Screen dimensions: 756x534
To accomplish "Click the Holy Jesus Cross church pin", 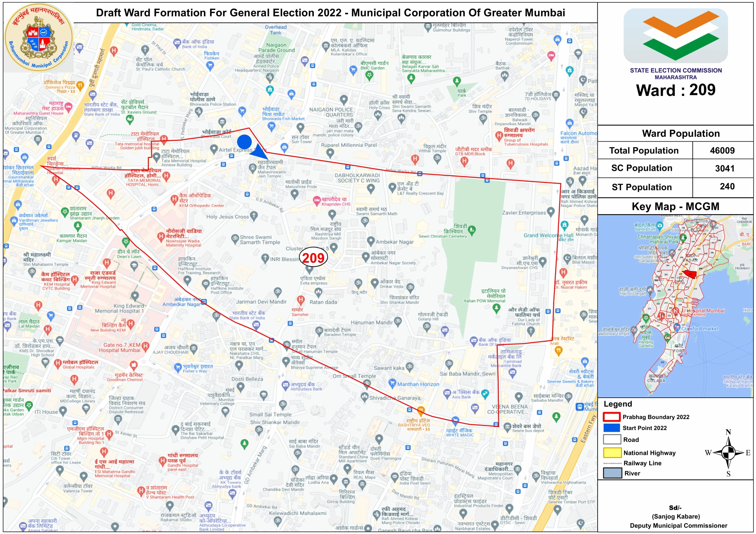I will (254, 216).
